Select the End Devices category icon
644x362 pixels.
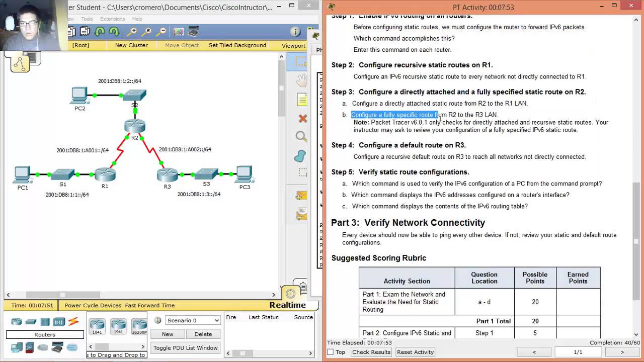pyautogui.click(x=17, y=347)
